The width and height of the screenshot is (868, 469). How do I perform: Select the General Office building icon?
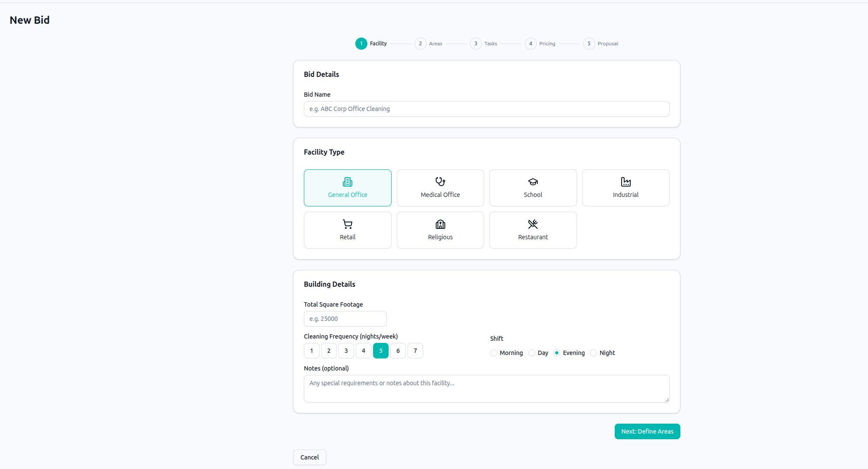click(348, 182)
